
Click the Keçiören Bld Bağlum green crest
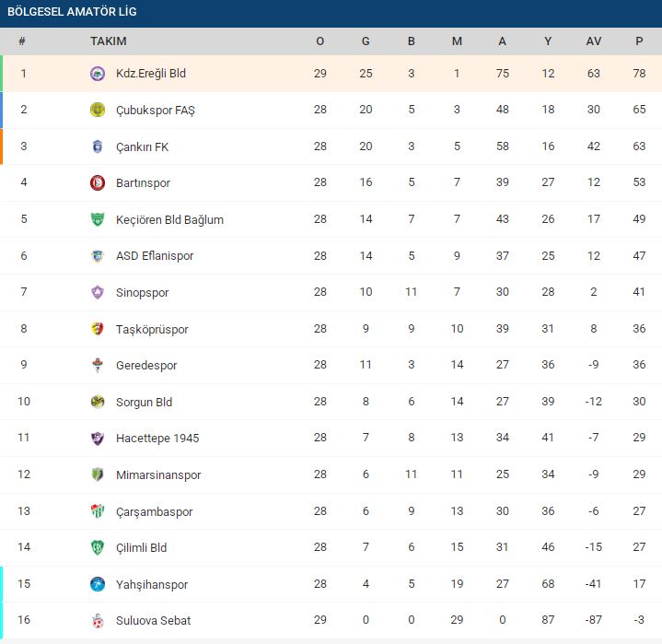pyautogui.click(x=98, y=219)
